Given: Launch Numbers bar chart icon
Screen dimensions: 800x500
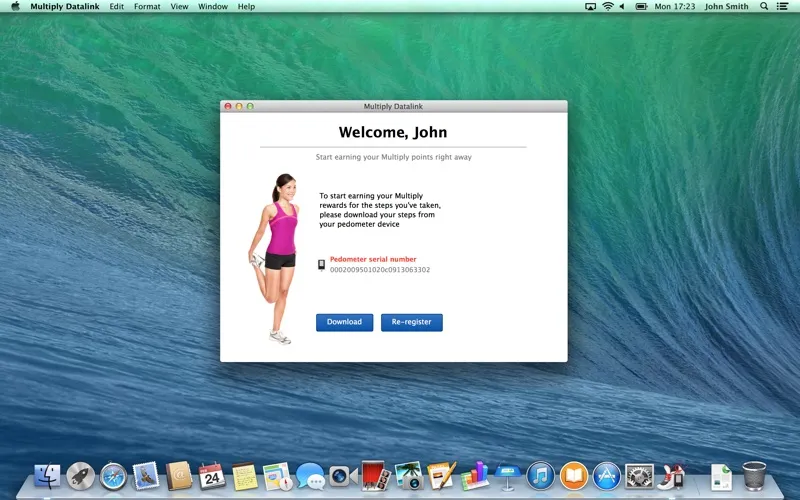Looking at the screenshot, I should [474, 476].
